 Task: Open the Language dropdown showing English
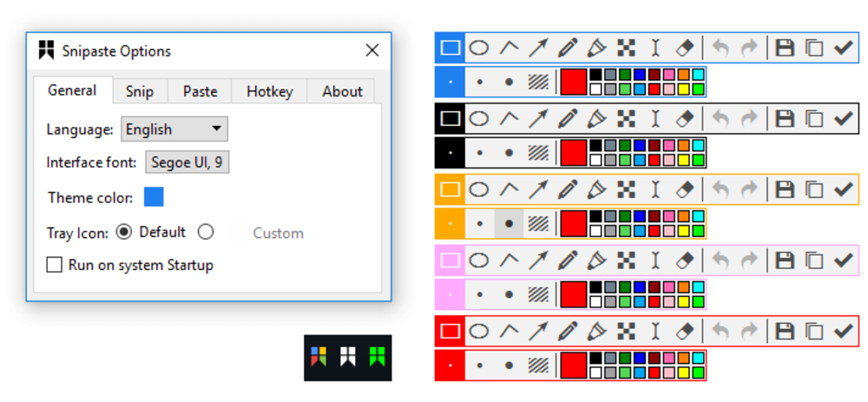pyautogui.click(x=174, y=129)
